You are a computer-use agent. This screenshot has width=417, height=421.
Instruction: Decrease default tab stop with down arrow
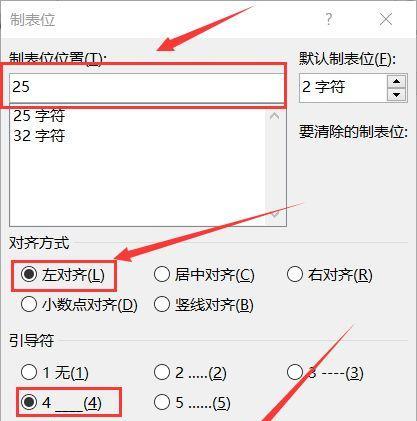point(396,95)
